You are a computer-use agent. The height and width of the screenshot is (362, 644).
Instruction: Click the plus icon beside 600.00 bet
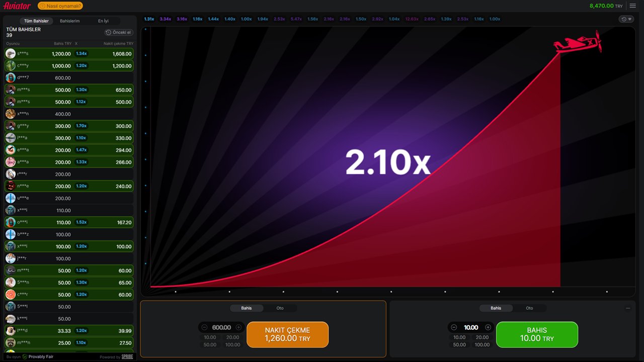click(238, 327)
